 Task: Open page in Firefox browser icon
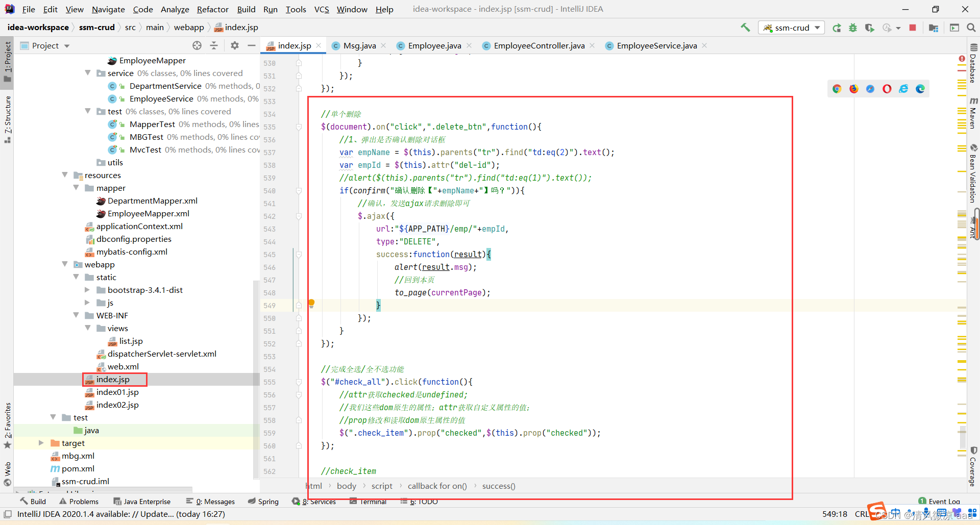(x=853, y=89)
